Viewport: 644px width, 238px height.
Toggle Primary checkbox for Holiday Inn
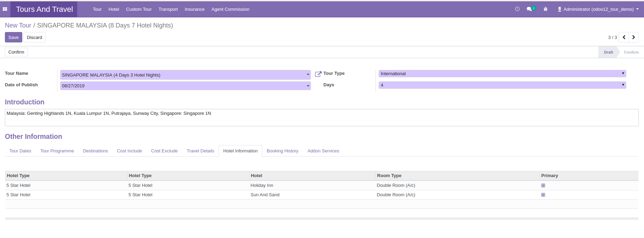(x=543, y=185)
